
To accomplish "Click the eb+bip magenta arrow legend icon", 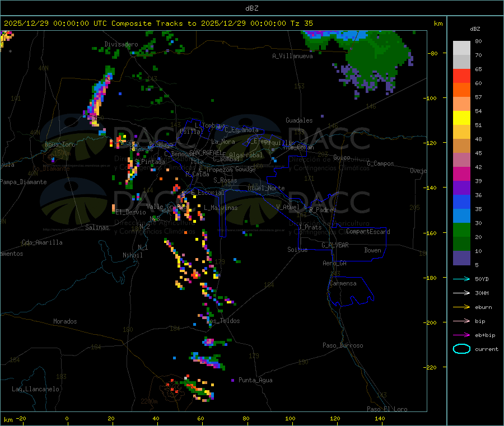I will coord(461,335).
